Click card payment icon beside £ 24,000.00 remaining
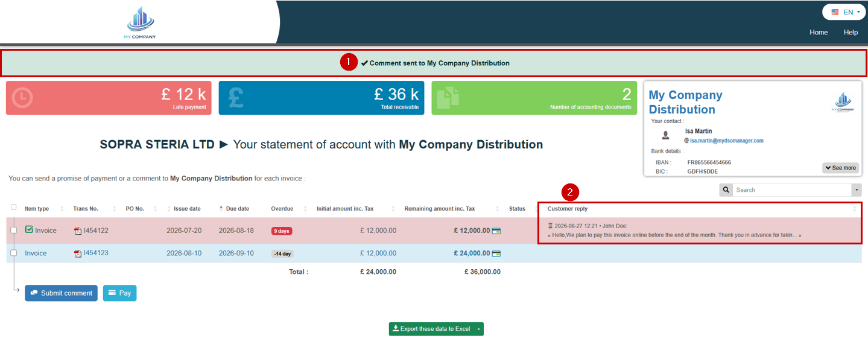 tap(496, 253)
